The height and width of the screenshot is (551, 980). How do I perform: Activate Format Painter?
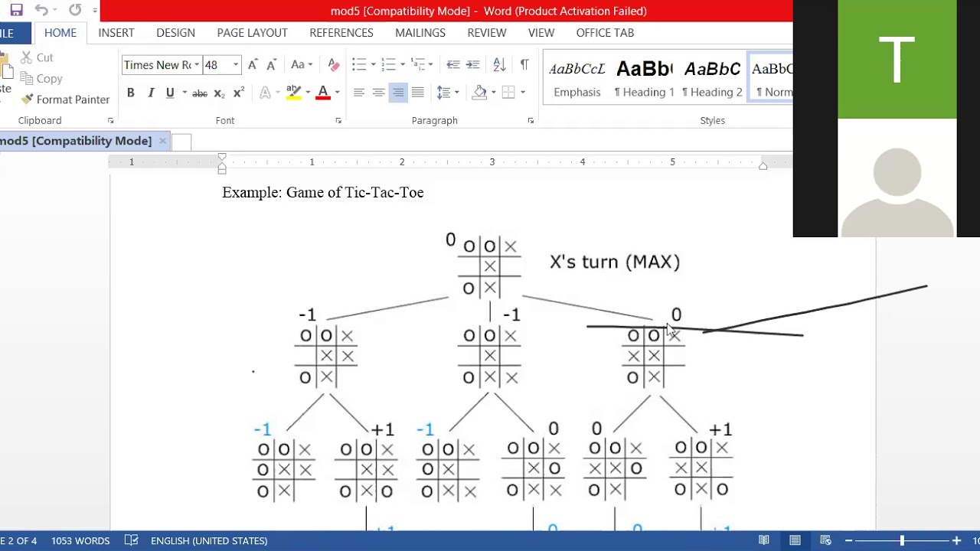(x=66, y=99)
